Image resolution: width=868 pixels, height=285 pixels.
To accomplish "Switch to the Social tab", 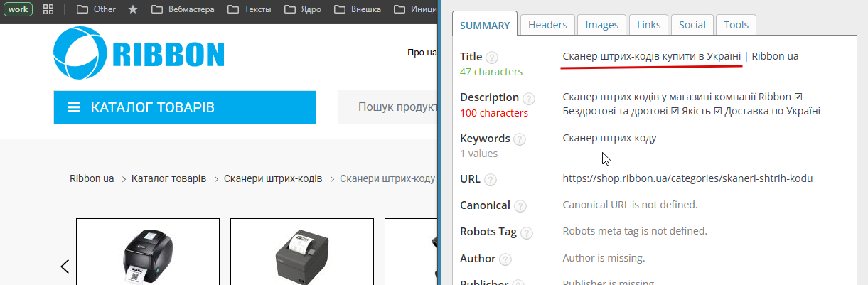I will pyautogui.click(x=692, y=24).
